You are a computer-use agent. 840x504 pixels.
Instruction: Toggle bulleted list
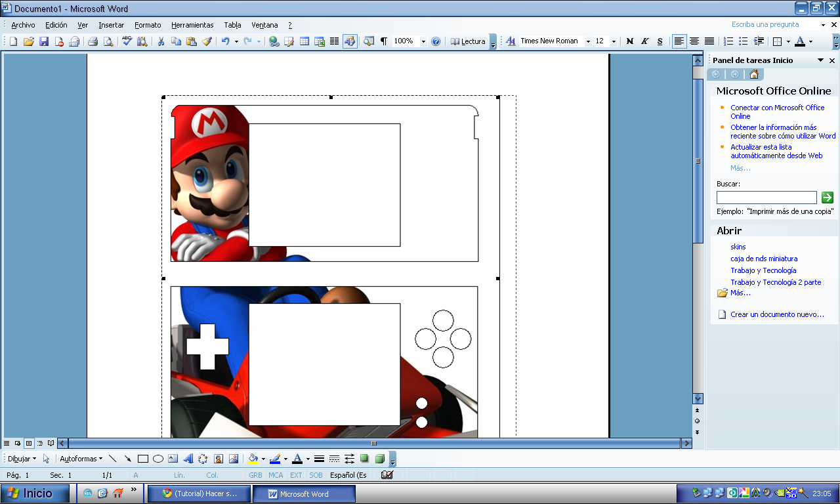(744, 41)
